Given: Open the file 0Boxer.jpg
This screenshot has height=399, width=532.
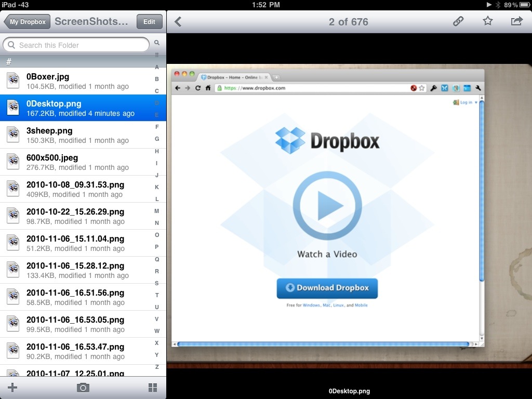Looking at the screenshot, I should coord(83,81).
